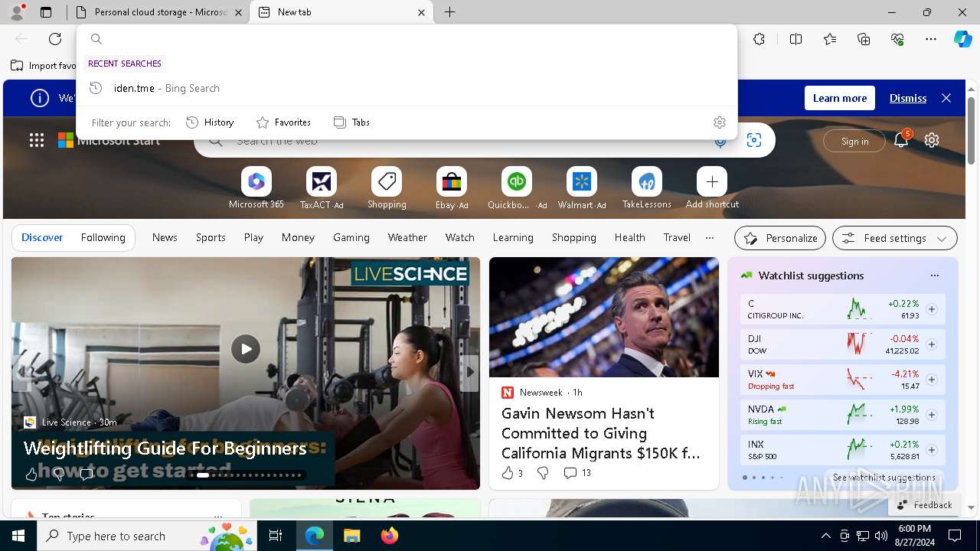This screenshot has height=551, width=980.
Task: Open a new browser tab
Action: (450, 12)
